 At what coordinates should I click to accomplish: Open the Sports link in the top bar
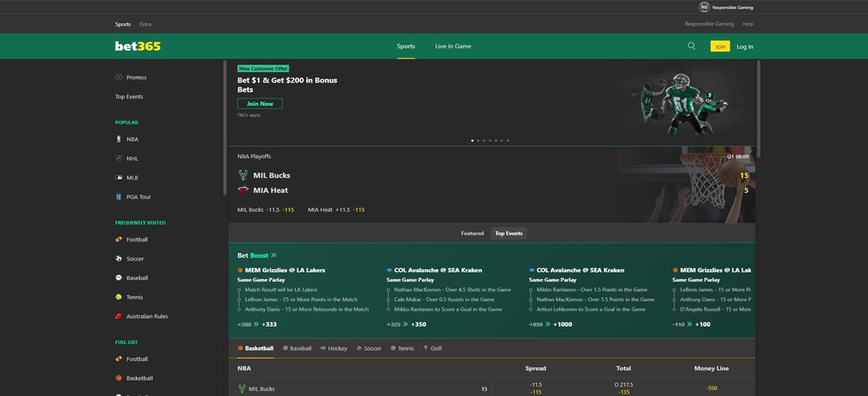point(123,24)
